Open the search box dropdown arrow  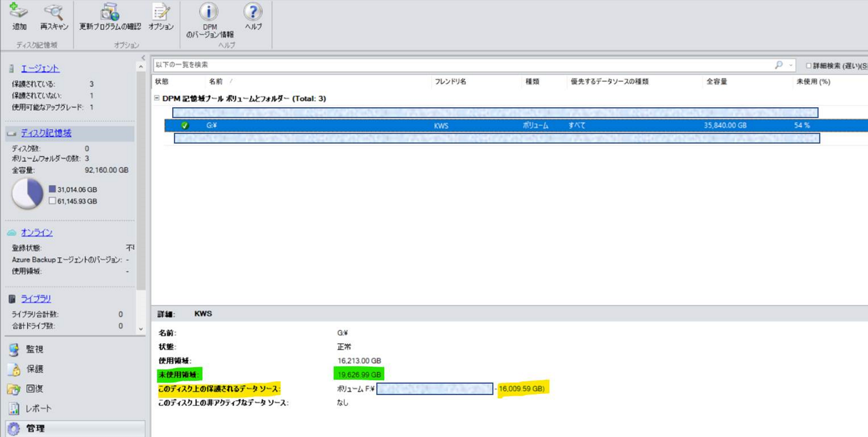click(791, 65)
